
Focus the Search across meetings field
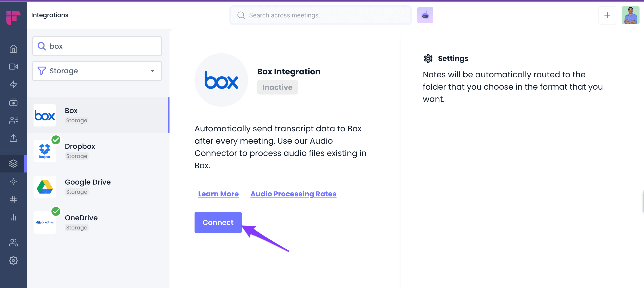(x=320, y=15)
